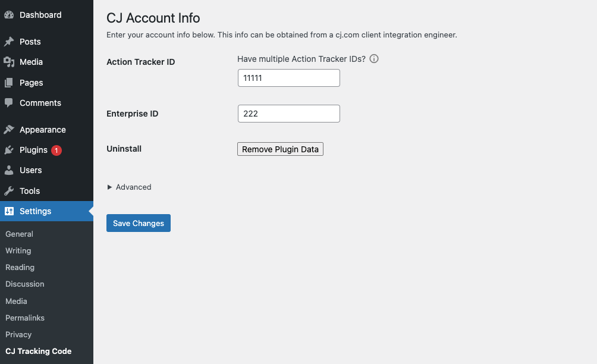Click the Uninstall label
Screen dimensions: 597x364
coord(124,149)
